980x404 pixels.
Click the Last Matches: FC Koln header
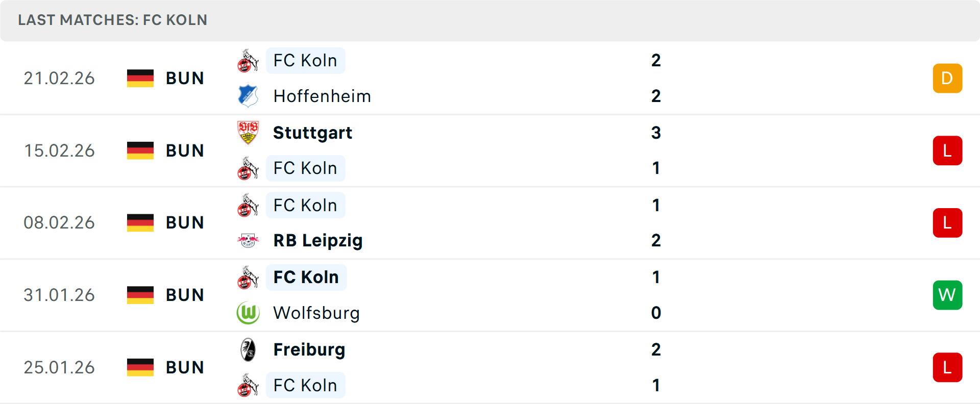pos(113,20)
